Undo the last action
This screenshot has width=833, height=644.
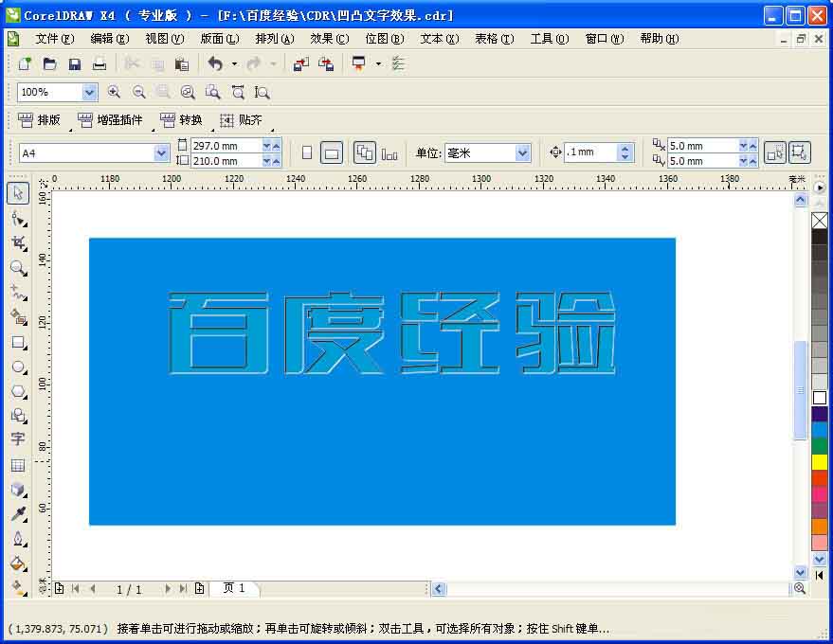click(x=215, y=64)
